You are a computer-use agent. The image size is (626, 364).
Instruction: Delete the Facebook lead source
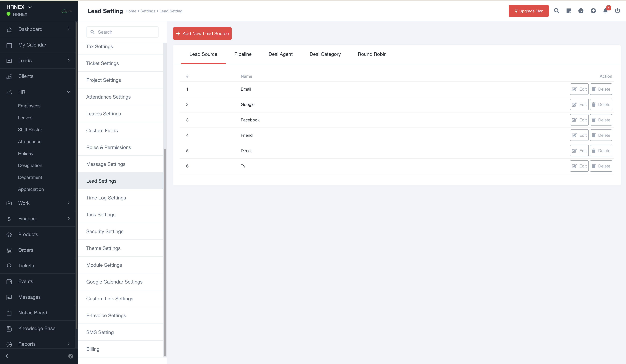[x=601, y=120]
